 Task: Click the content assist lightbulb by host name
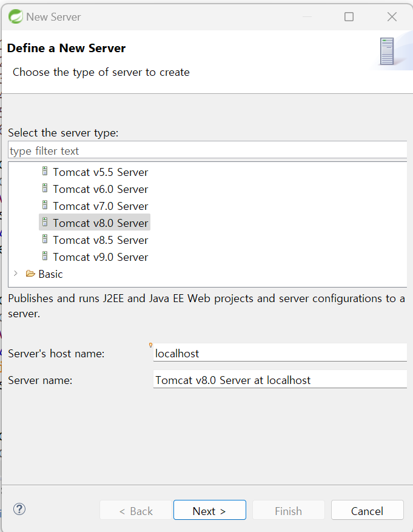150,345
